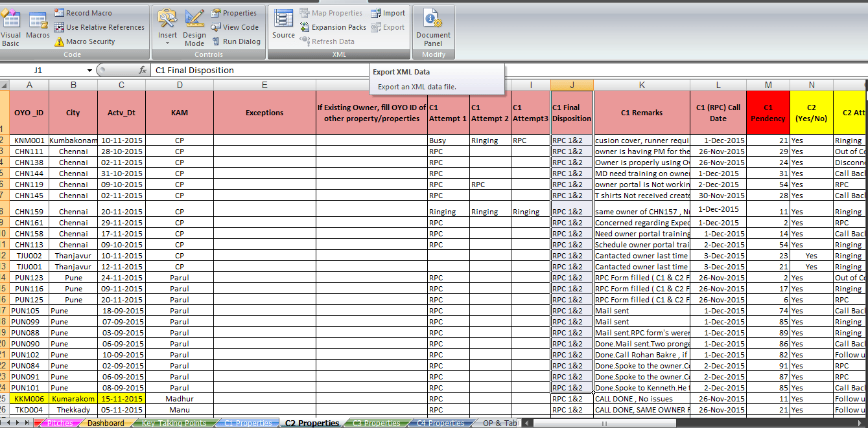Switch to the Pitches sheet tab

(60, 423)
